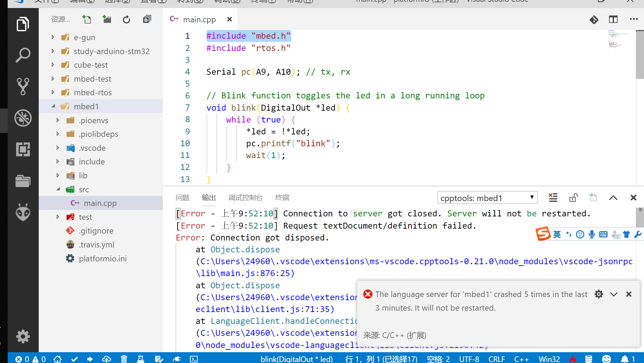Screen dimensions: 644x363
Task: Build the project using the checkmark icon
Action: (74, 358)
